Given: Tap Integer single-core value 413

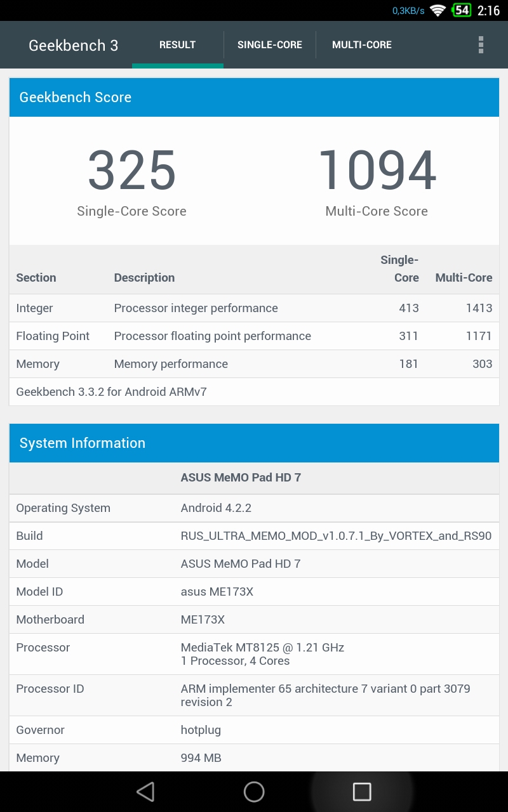Looking at the screenshot, I should [x=409, y=308].
